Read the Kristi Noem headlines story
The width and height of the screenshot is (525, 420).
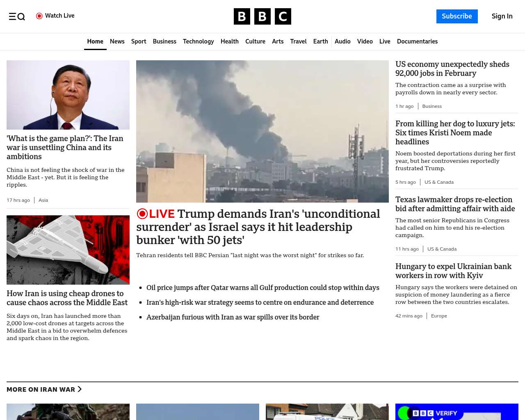click(x=455, y=132)
